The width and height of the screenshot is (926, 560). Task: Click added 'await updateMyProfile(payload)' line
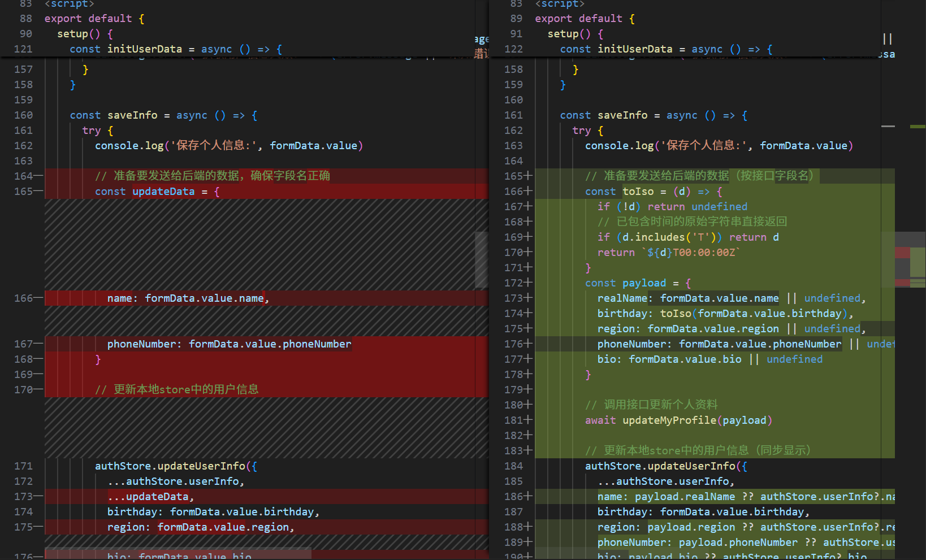[x=678, y=420]
